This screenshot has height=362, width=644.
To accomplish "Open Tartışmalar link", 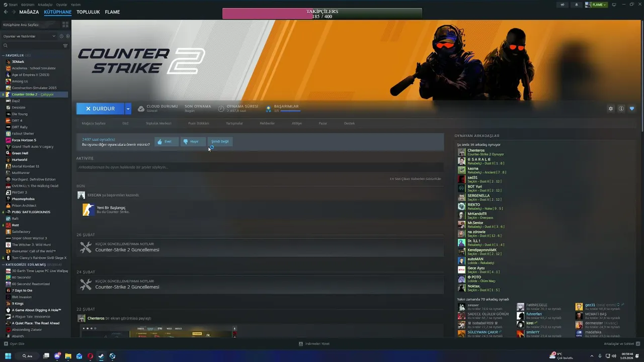I will pyautogui.click(x=234, y=123).
